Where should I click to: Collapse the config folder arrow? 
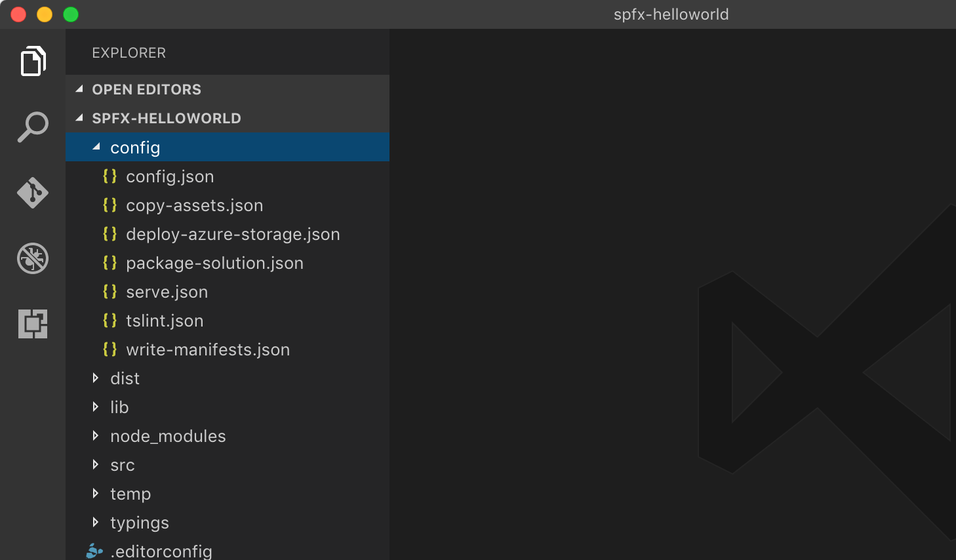tap(96, 148)
